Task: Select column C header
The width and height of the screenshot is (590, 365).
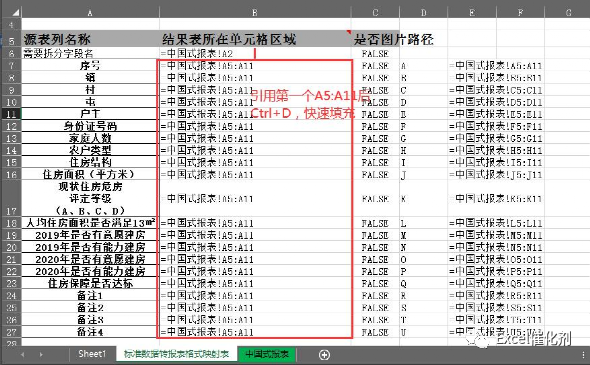Action: click(375, 13)
